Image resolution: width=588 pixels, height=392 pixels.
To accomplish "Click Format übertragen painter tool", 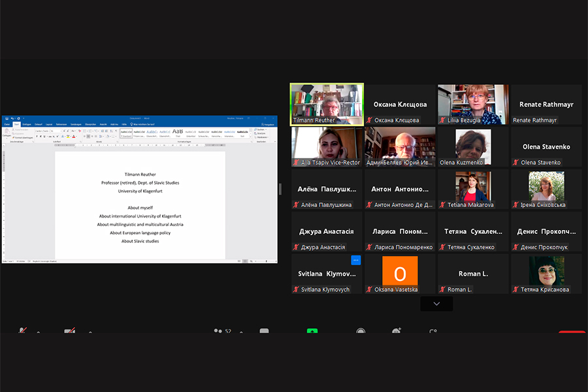I will pyautogui.click(x=23, y=138).
